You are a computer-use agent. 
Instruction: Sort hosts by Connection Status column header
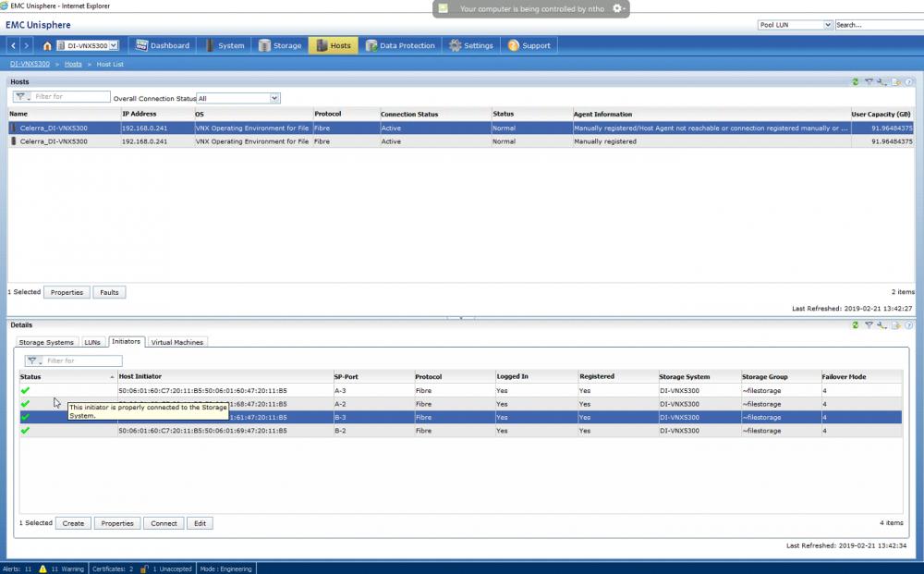point(435,114)
